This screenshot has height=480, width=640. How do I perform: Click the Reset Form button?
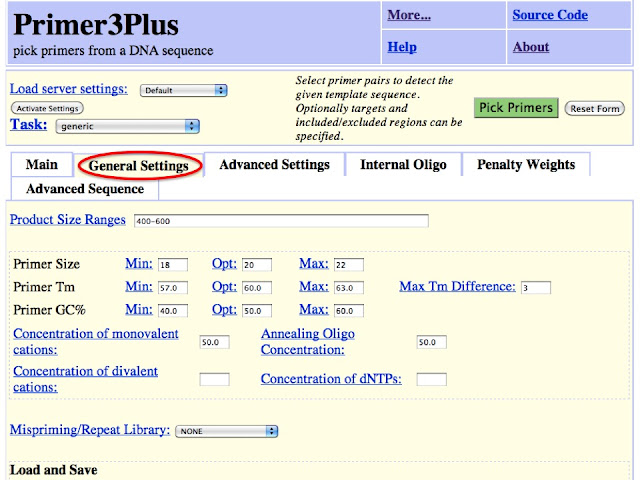(x=595, y=109)
